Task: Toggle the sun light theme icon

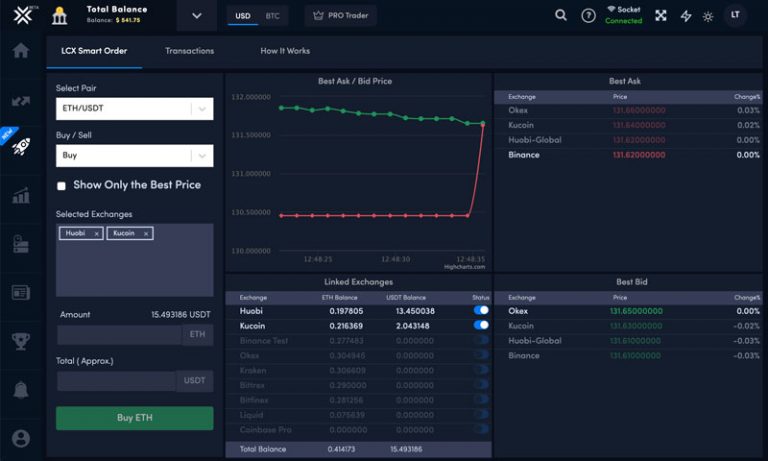Action: (x=708, y=17)
